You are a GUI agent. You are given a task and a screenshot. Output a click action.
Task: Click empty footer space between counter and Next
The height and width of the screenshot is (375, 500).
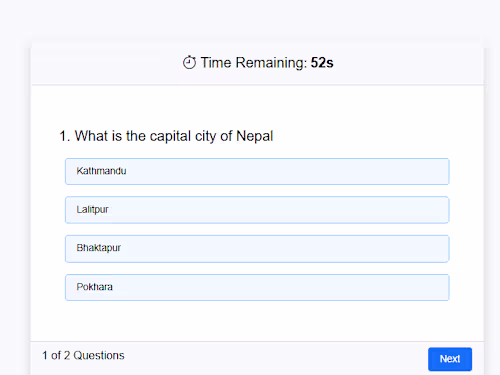[277, 359]
